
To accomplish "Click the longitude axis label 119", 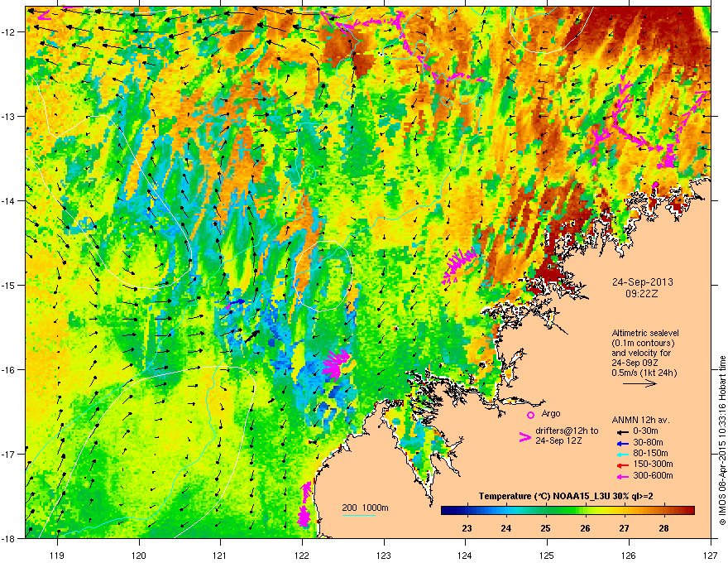I will point(57,555).
